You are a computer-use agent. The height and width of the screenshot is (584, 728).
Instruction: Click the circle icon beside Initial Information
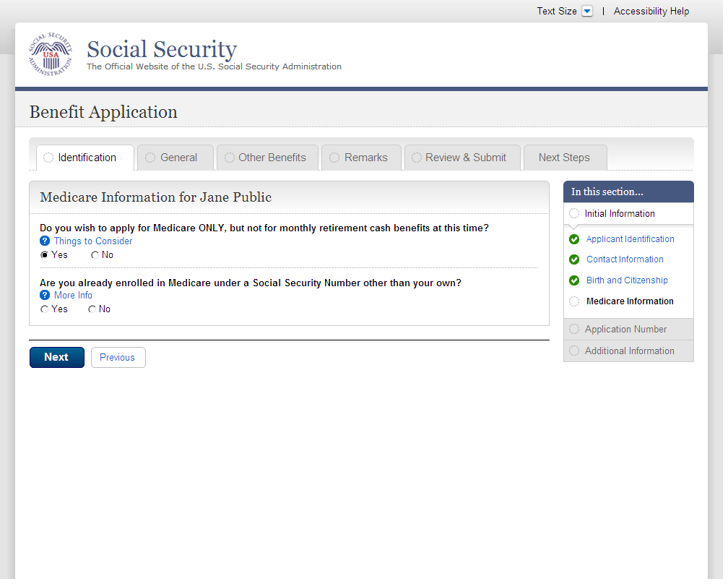[574, 214]
